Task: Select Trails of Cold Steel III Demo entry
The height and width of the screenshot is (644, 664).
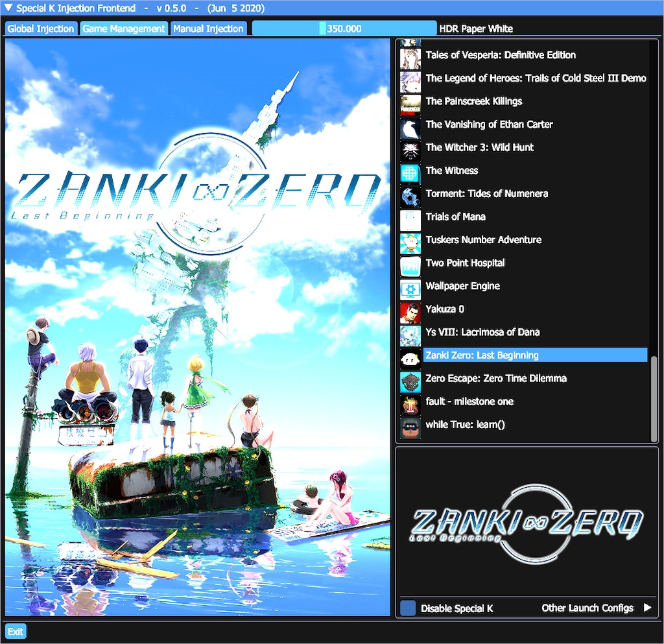Action: pyautogui.click(x=536, y=78)
